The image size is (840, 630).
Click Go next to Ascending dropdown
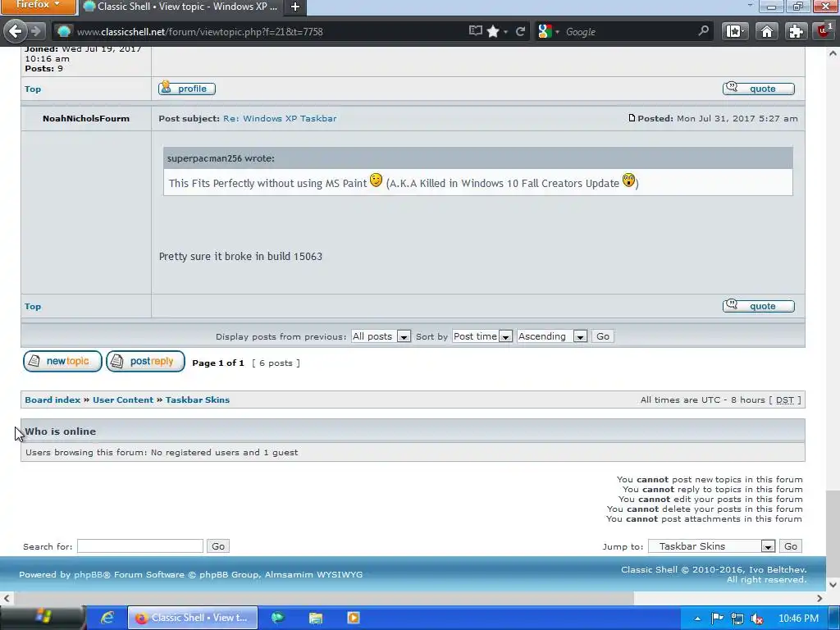click(603, 336)
